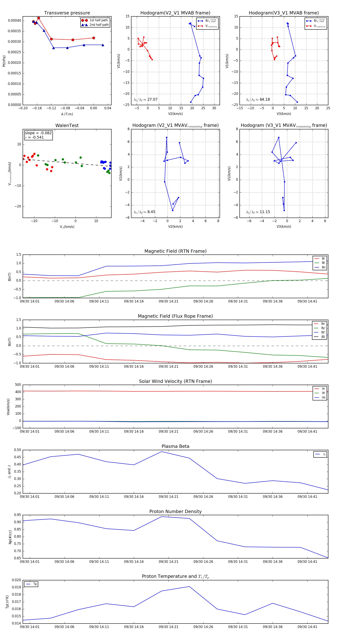Click 'Hodogram (V3_V1 MVAV remaining frame)' title
Image resolution: width=351 pixels, height=644 pixels.
(x=284, y=125)
